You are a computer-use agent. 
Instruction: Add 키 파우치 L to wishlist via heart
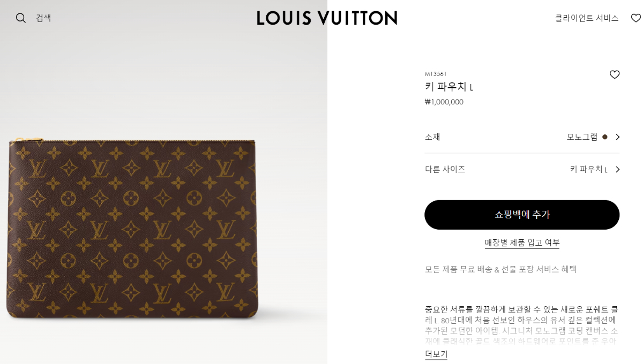[615, 75]
